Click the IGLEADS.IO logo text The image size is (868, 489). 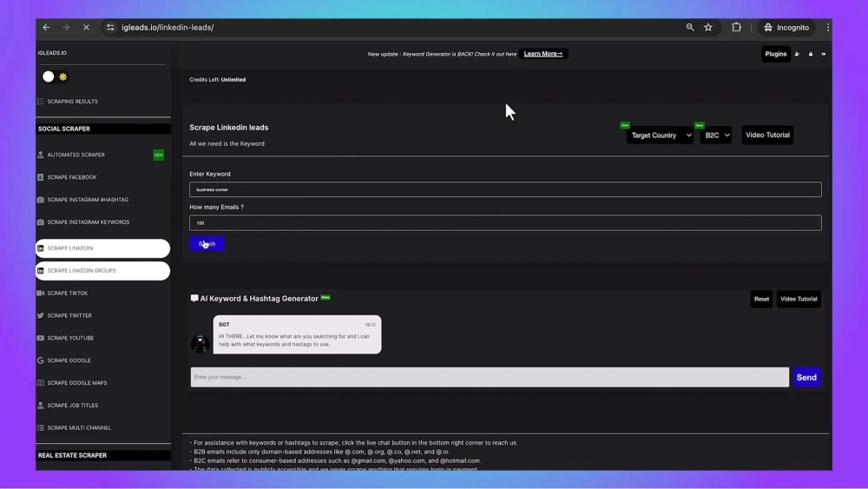coord(52,53)
